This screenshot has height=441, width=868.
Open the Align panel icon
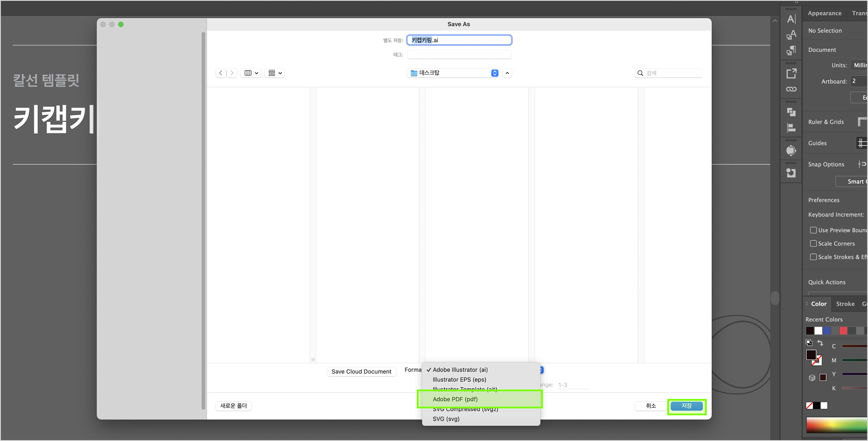click(x=791, y=128)
